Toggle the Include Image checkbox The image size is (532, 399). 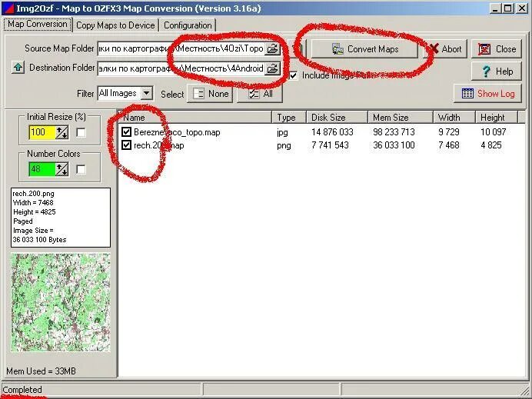coord(293,75)
